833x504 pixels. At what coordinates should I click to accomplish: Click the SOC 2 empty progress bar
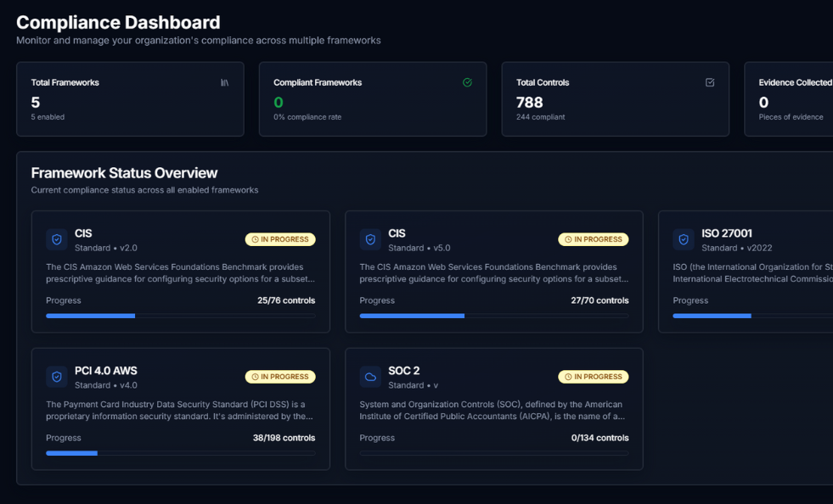pos(493,453)
